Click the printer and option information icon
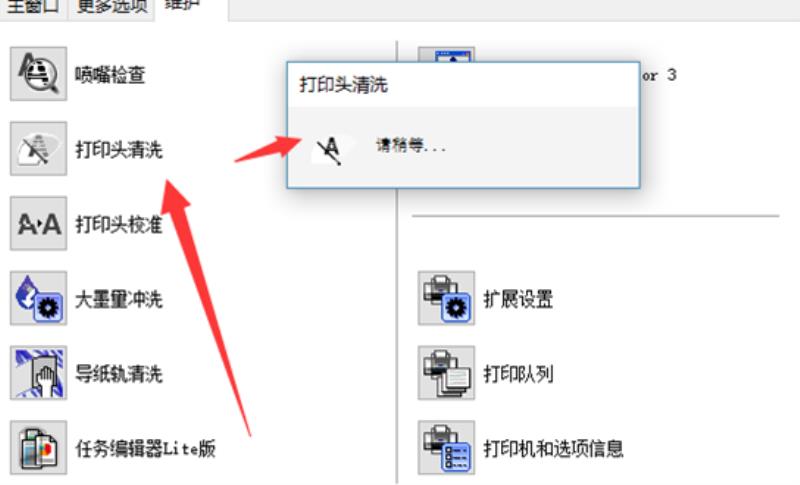800x485 pixels. pos(446,448)
